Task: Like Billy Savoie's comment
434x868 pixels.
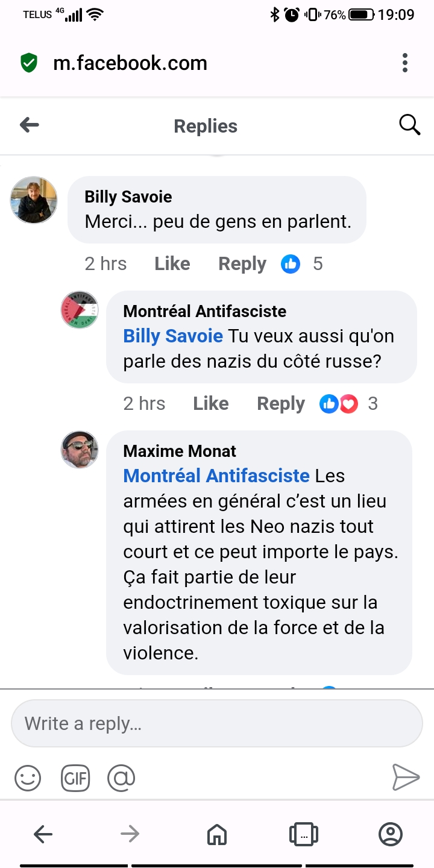Action: (172, 263)
